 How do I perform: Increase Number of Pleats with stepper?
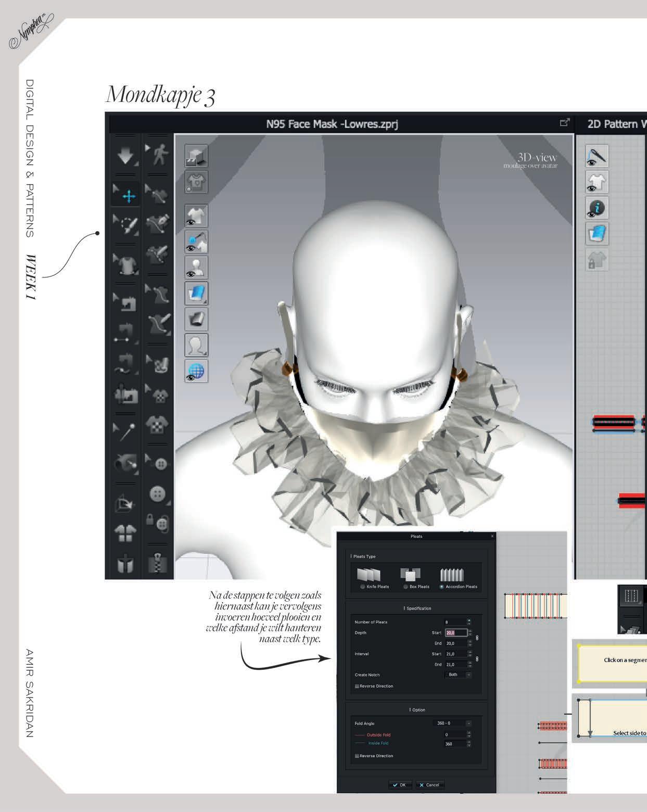[x=469, y=620]
